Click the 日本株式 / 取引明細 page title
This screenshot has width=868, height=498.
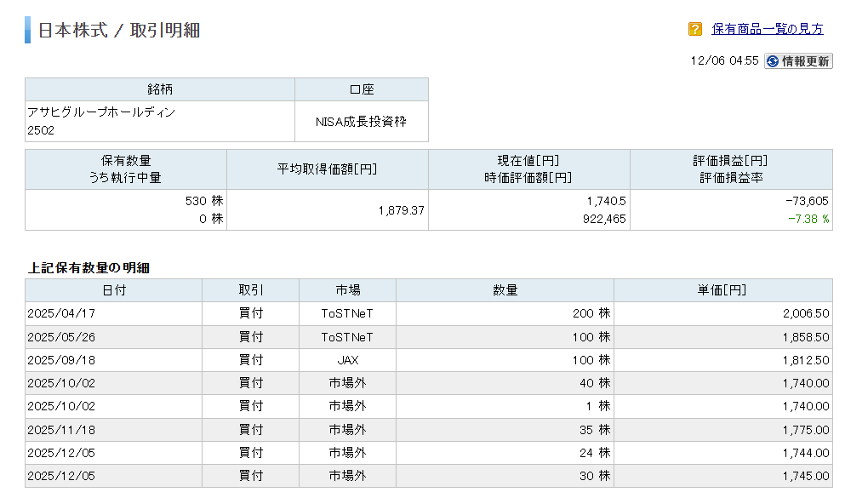coord(119,30)
